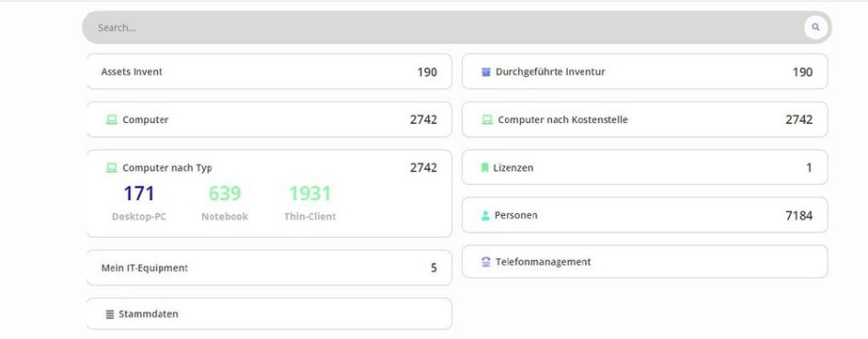Viewport: 868px width, 339px height.
Task: Click the Lizenzen label text
Action: (513, 168)
